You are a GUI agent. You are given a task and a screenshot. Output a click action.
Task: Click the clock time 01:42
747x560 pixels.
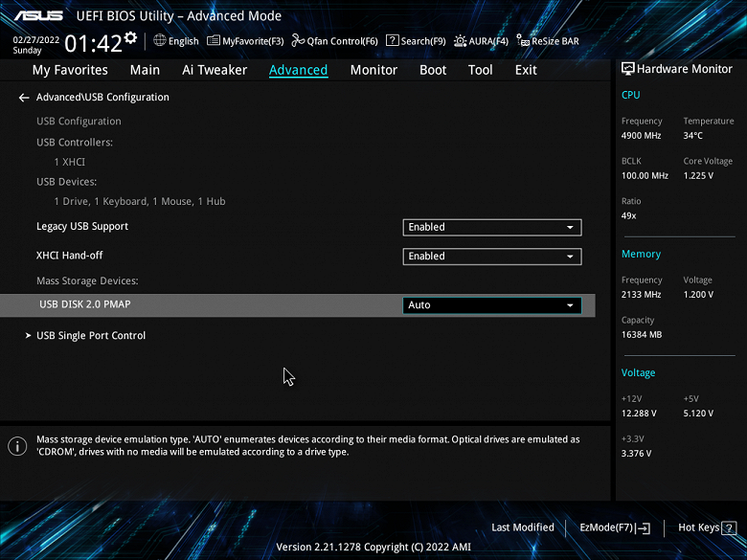click(94, 44)
